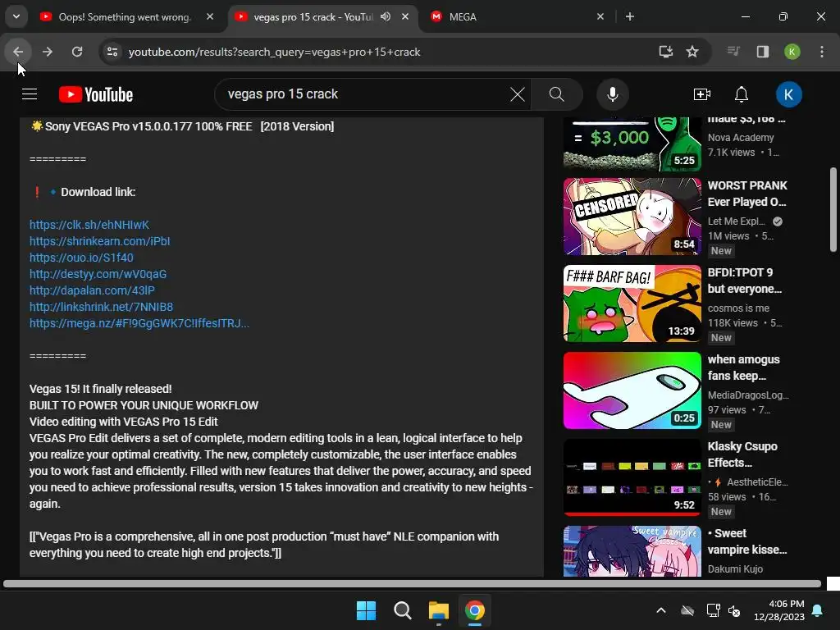Close the 'Oops! Something went wrong' tab
The image size is (840, 630).
coord(210,16)
